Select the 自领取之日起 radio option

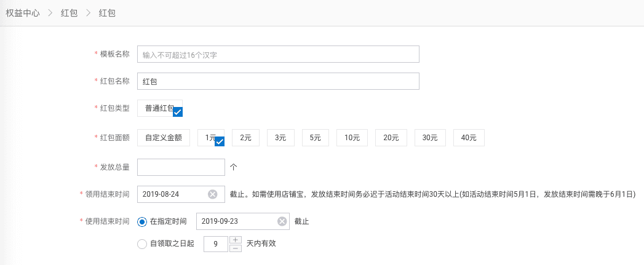(142, 244)
